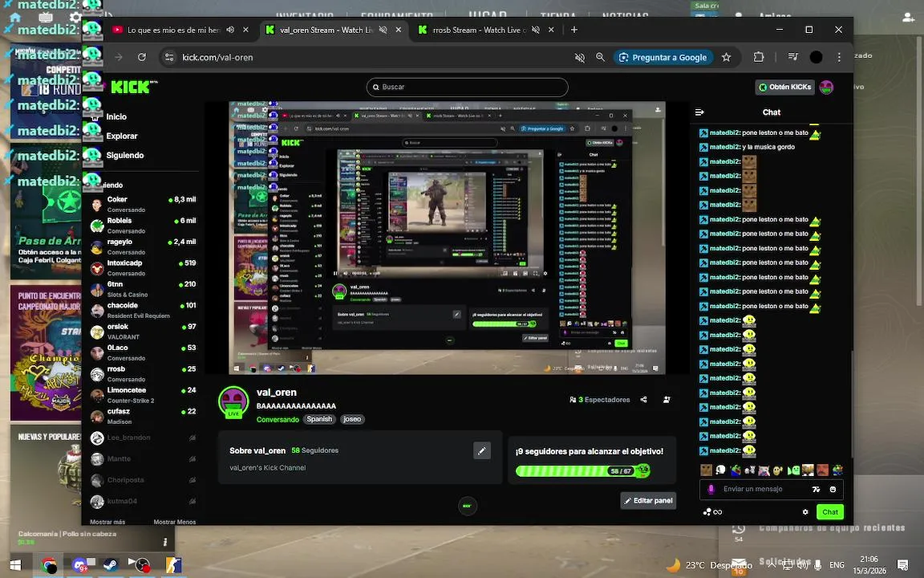Bookmark this page with the star icon
Screen dimensions: 924x578
[x=726, y=57]
